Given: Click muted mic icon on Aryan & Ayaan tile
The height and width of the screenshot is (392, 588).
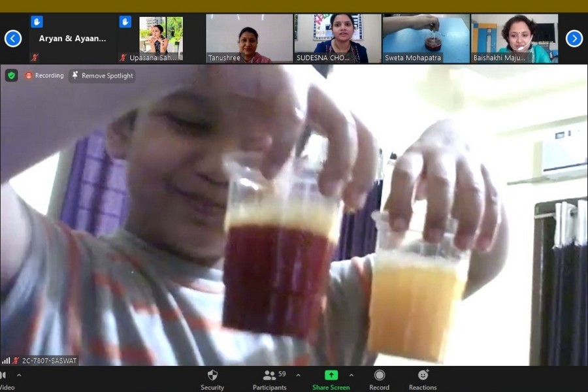Looking at the screenshot, I should pos(34,57).
